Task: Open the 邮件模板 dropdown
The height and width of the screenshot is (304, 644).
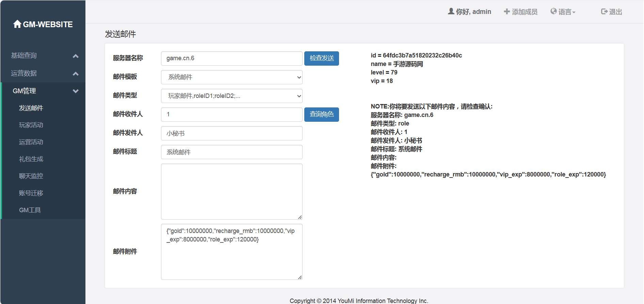Action: [231, 77]
